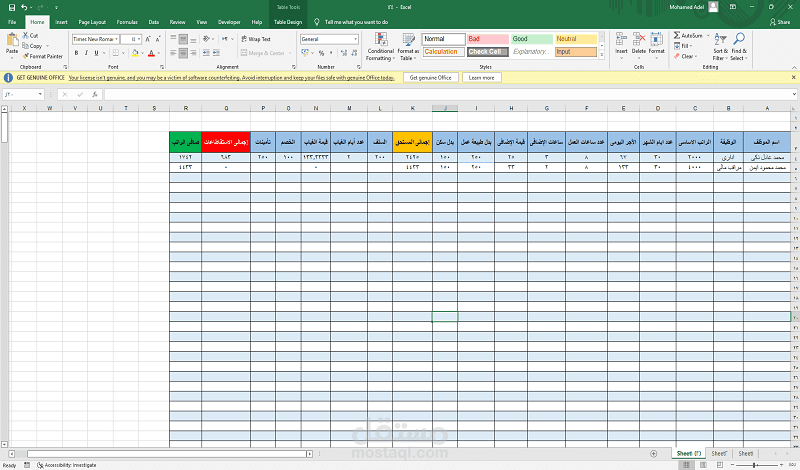Toggle Bold formatting
Image resolution: width=800 pixels, height=470 pixels.
pyautogui.click(x=77, y=53)
